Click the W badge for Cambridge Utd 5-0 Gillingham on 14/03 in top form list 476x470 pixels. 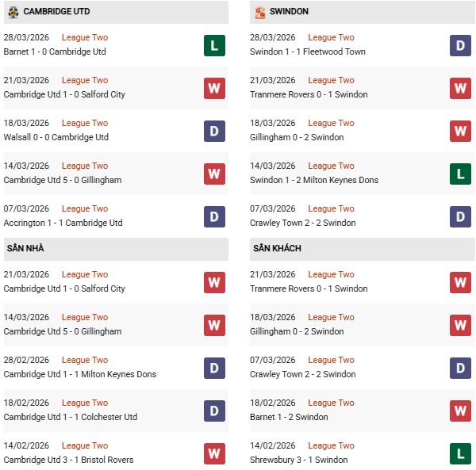click(x=214, y=174)
